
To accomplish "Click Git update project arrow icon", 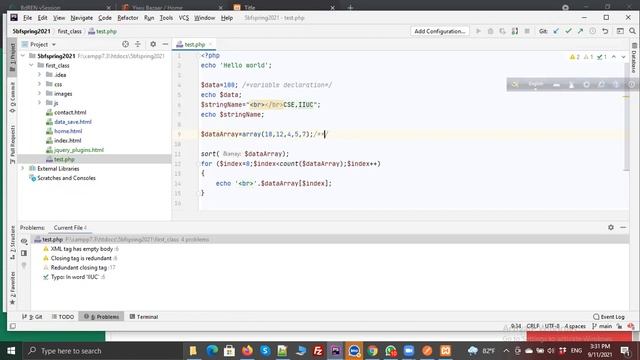I will pos(556,31).
